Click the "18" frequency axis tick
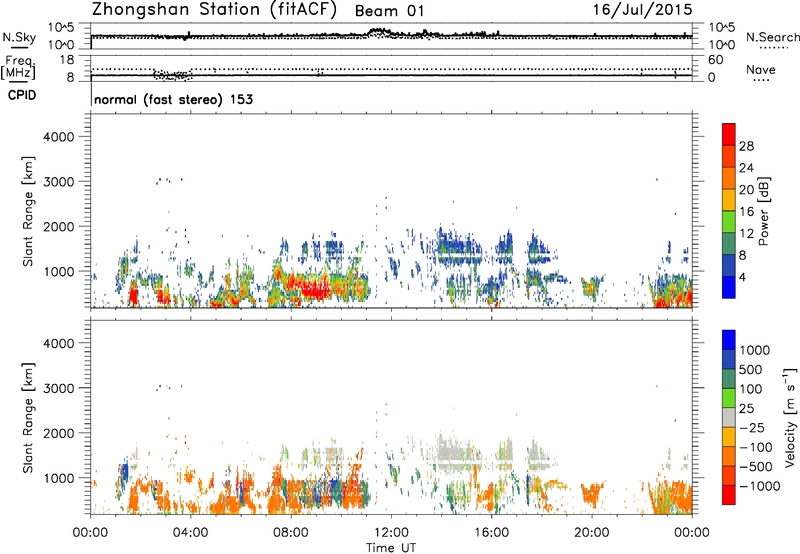Screen dimensions: 800x554 point(67,60)
